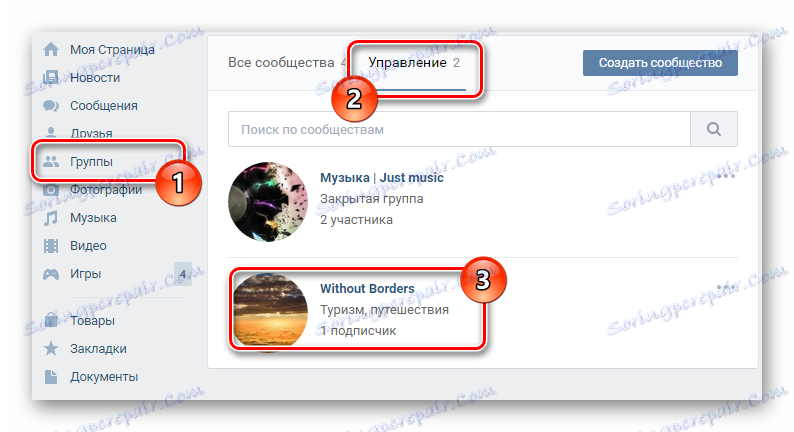Expand options menu for Without Borders
Screen dimensions: 794x432
(726, 287)
